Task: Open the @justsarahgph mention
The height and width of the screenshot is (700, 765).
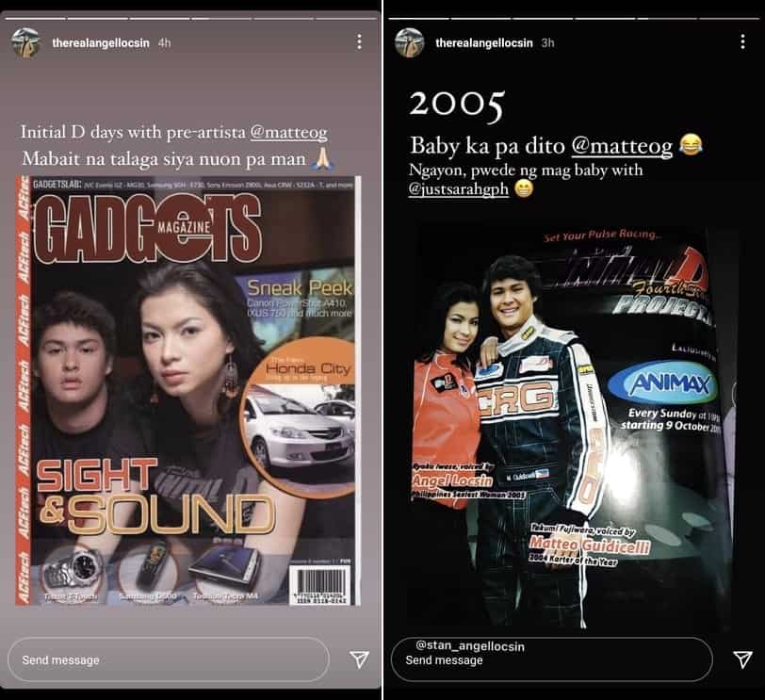Action: [x=458, y=188]
